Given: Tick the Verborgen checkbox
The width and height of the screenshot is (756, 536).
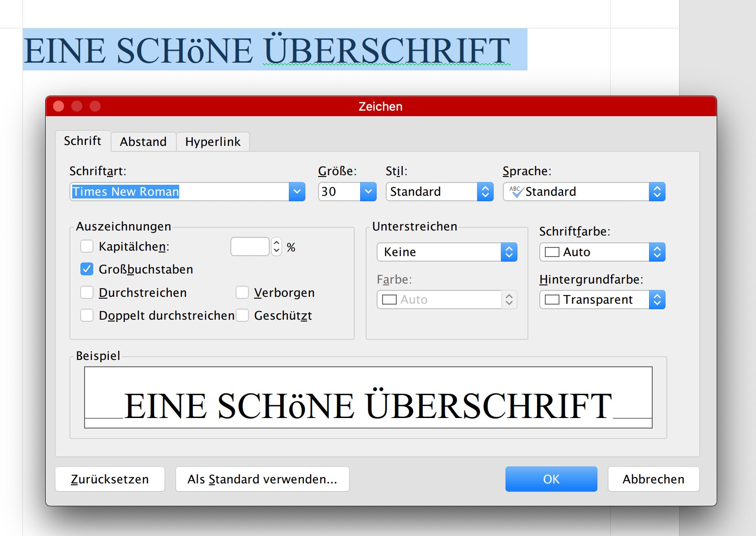Looking at the screenshot, I should click(x=242, y=292).
